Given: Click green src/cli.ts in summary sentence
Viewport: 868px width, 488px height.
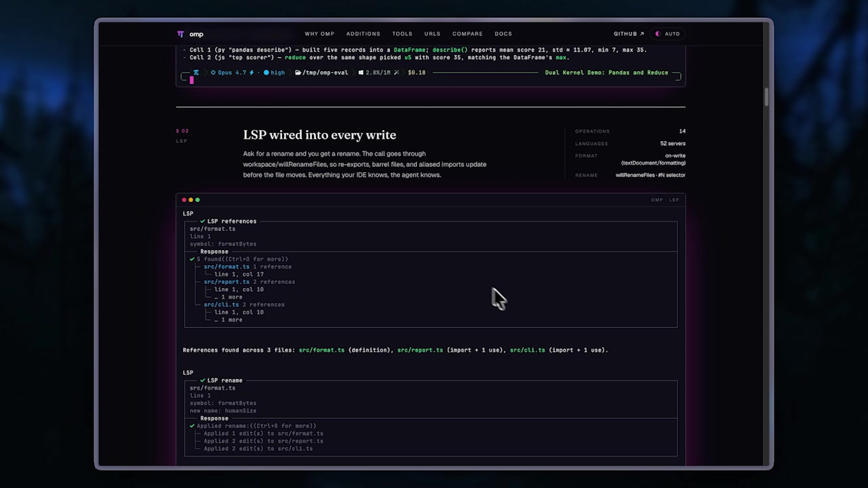Looking at the screenshot, I should (x=528, y=350).
